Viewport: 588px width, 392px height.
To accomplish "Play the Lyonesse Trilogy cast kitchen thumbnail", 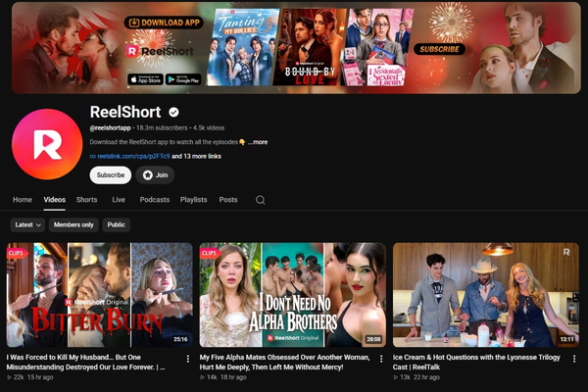I will click(x=486, y=295).
